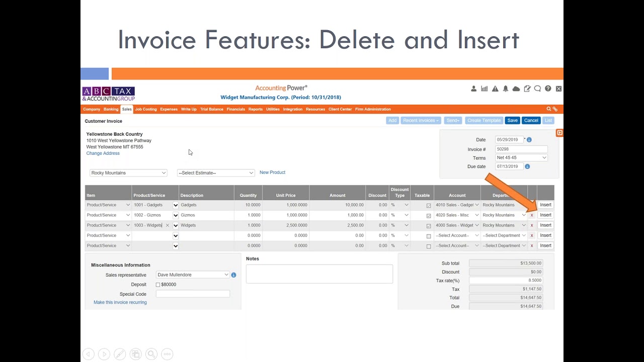Tick the Deposit $80000 checkbox
The width and height of the screenshot is (644, 362).
pyautogui.click(x=158, y=285)
